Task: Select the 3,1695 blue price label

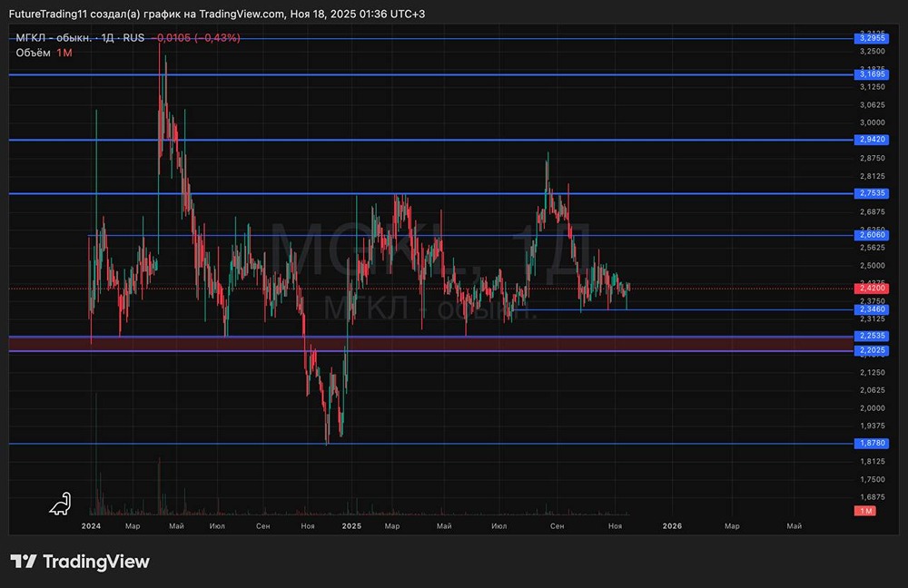Action: [872, 74]
